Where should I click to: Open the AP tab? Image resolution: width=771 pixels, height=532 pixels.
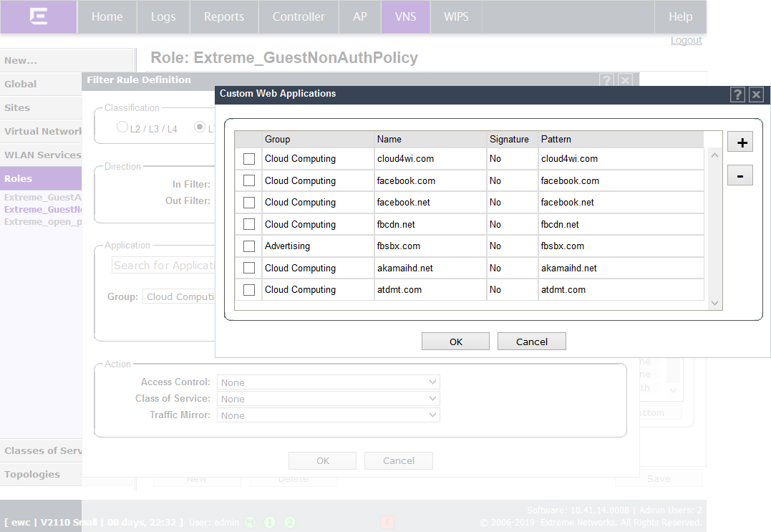pos(360,16)
